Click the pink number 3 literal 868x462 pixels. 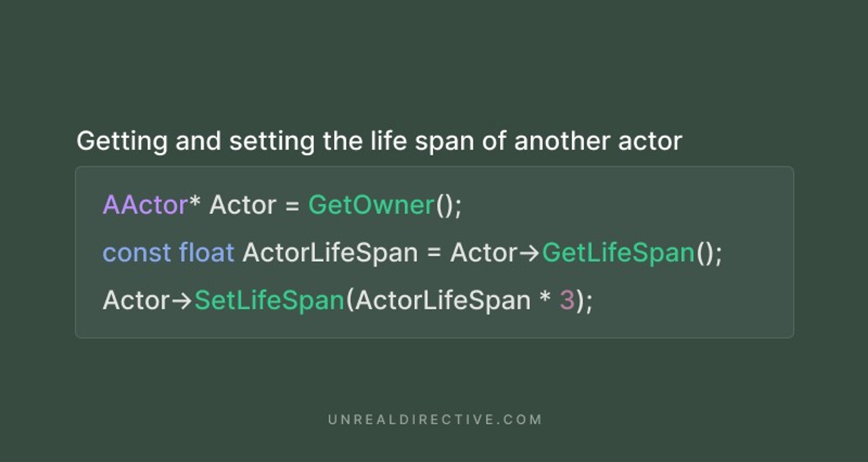click(567, 300)
